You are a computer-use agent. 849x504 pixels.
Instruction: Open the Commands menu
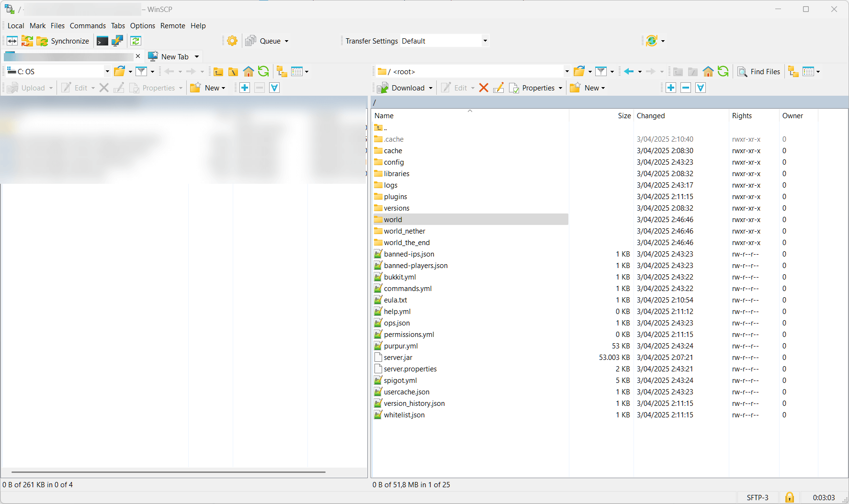point(88,25)
